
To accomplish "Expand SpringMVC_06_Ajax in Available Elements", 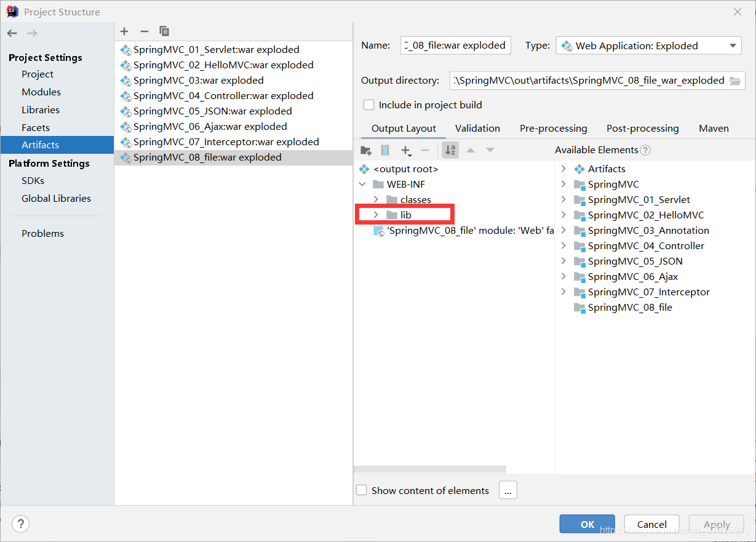I will 563,276.
